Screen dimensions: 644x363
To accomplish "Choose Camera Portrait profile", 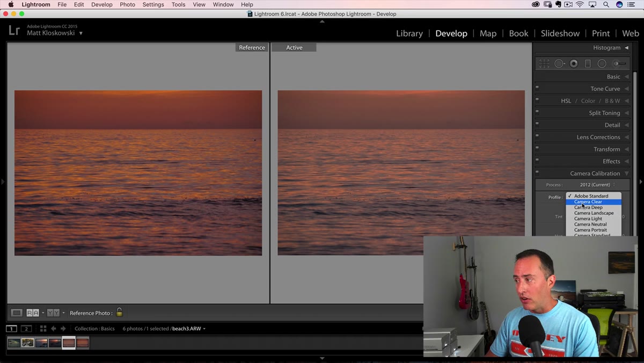I will tap(593, 230).
